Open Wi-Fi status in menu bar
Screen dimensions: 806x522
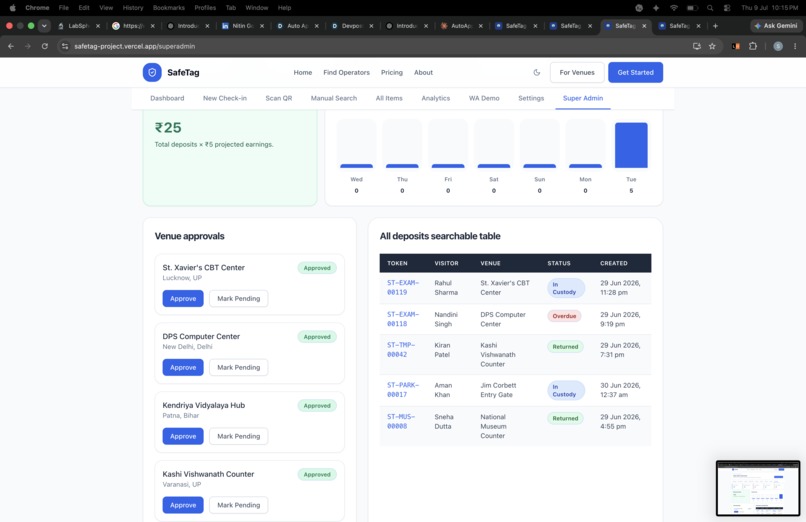coord(673,8)
